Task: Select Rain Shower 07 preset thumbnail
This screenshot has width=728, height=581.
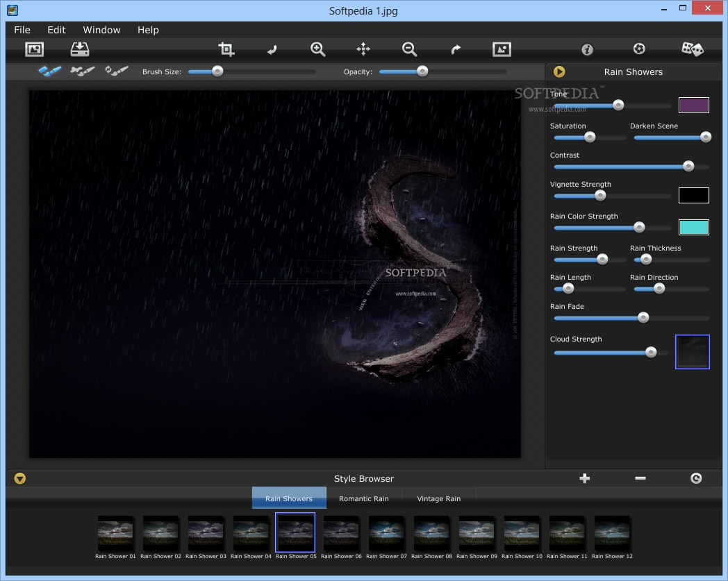Action: pyautogui.click(x=386, y=532)
